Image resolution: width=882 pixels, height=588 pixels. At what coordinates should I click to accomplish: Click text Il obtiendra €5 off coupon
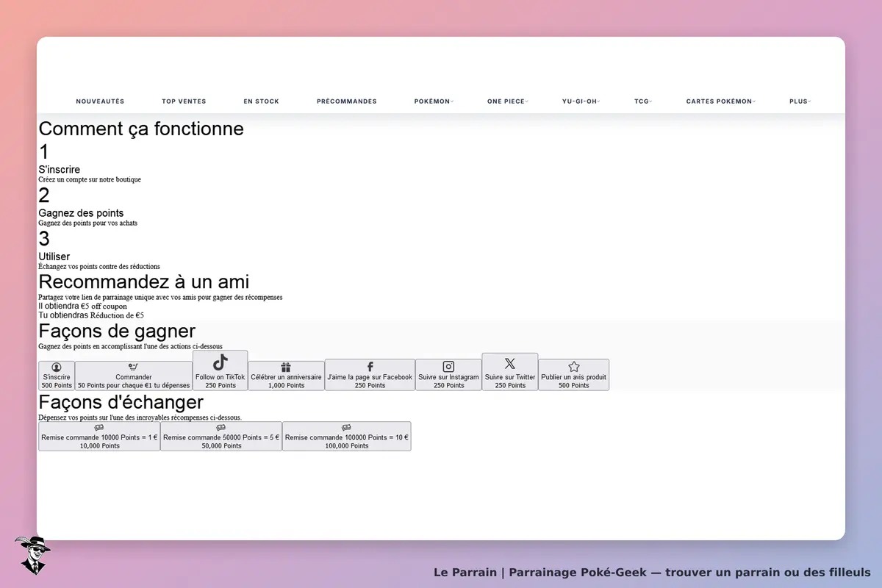82,306
